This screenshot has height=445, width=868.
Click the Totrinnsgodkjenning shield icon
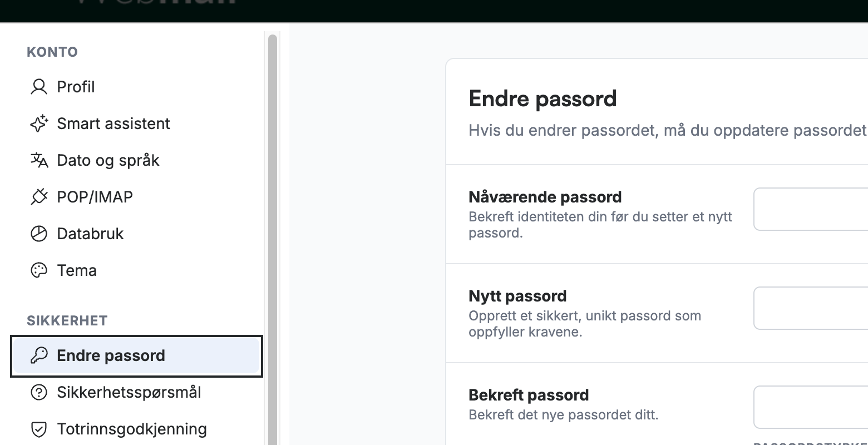point(38,429)
